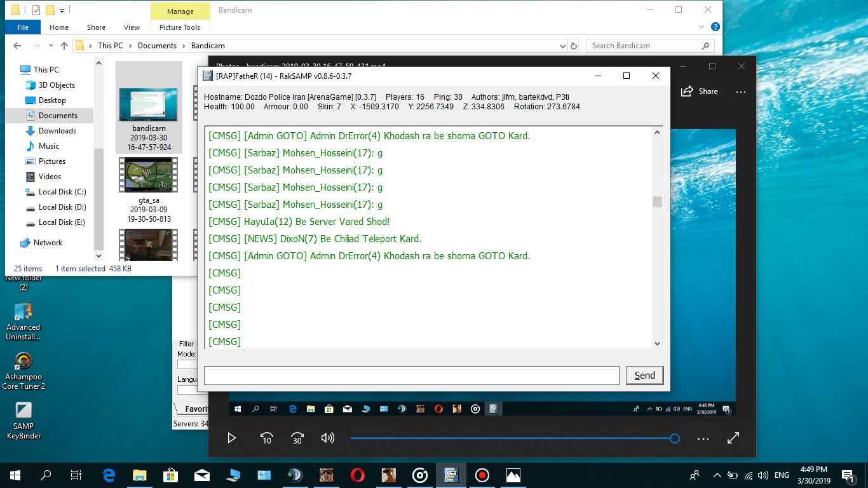This screenshot has width=868, height=488.
Task: Click the video seek bar track
Action: point(512,438)
